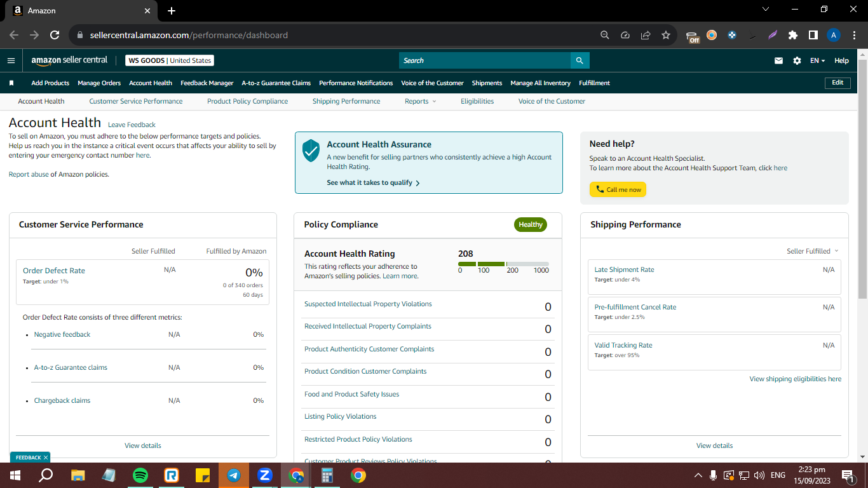Click the search magnifier button
The height and width of the screenshot is (488, 868).
(x=580, y=60)
